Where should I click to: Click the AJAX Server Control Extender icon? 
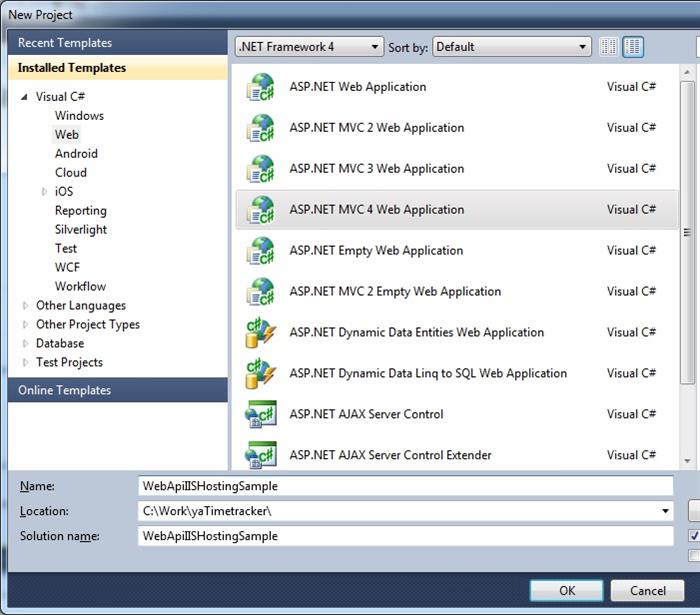tap(261, 455)
